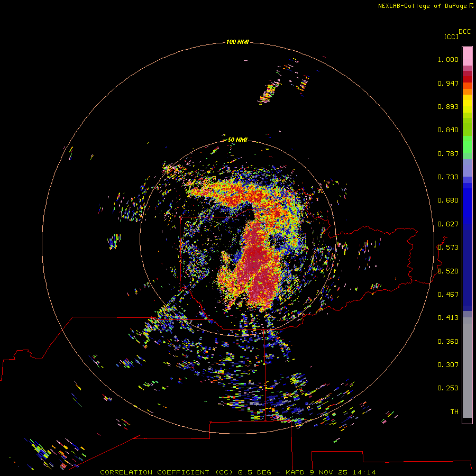Viewport: 476px width, 476px height.
Task: Select the 0.573 scale value
Action: click(x=448, y=248)
